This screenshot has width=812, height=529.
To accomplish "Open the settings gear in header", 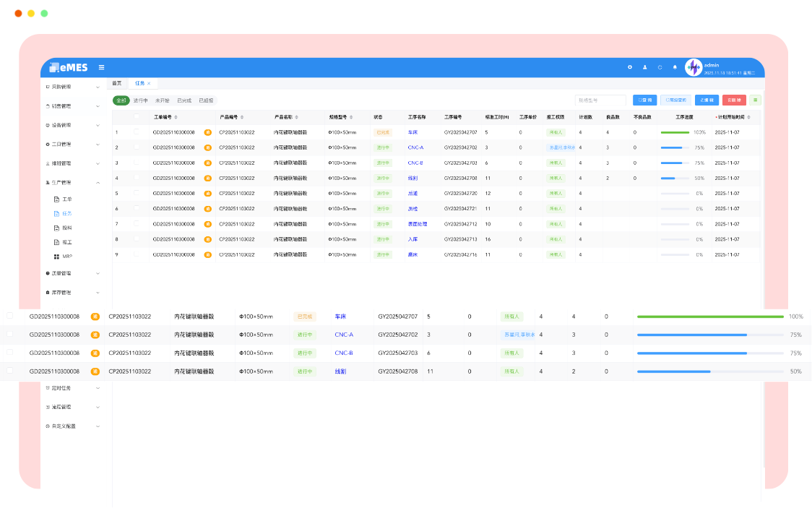I will [629, 67].
